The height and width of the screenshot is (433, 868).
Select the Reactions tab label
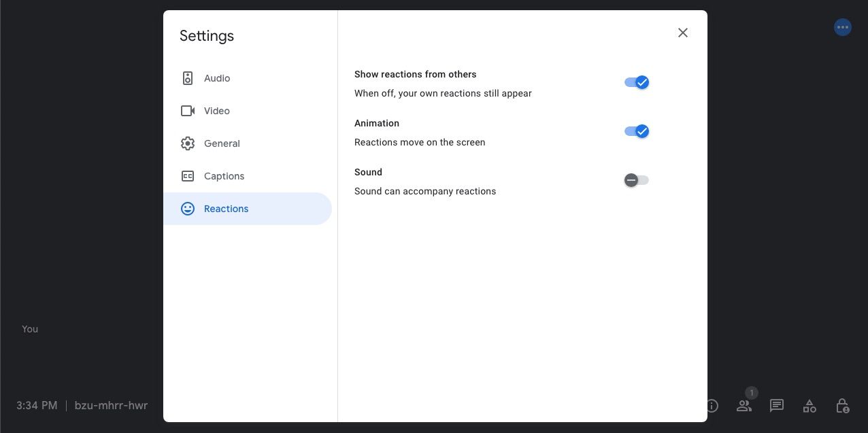[x=226, y=209]
